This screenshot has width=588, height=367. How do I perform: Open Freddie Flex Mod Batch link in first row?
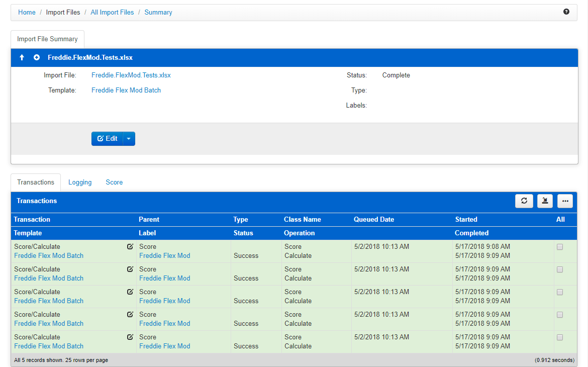[49, 255]
